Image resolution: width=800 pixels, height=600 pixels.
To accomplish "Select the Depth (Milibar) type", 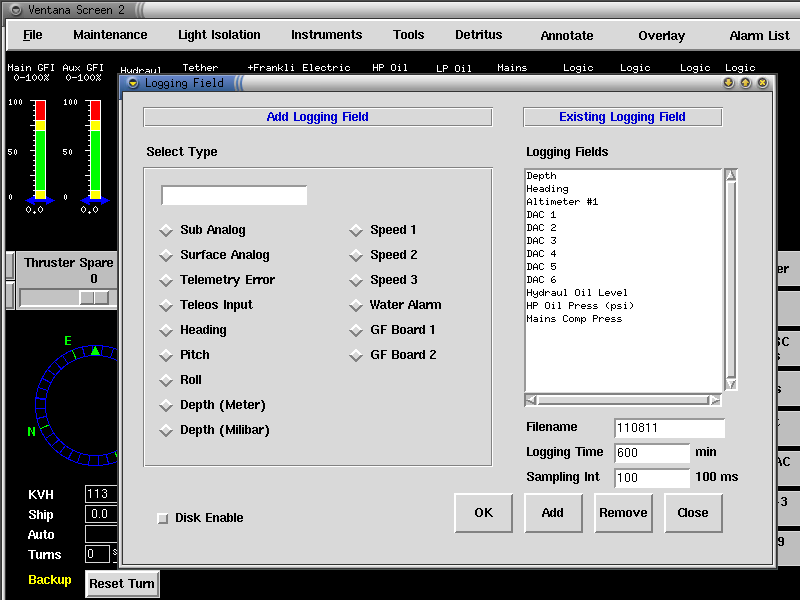I will [x=166, y=431].
